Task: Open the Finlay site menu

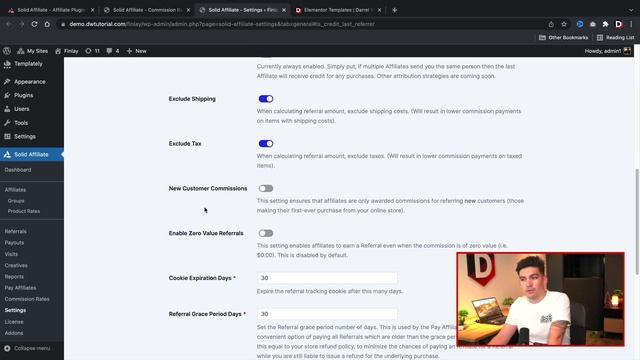Action: pos(67,51)
